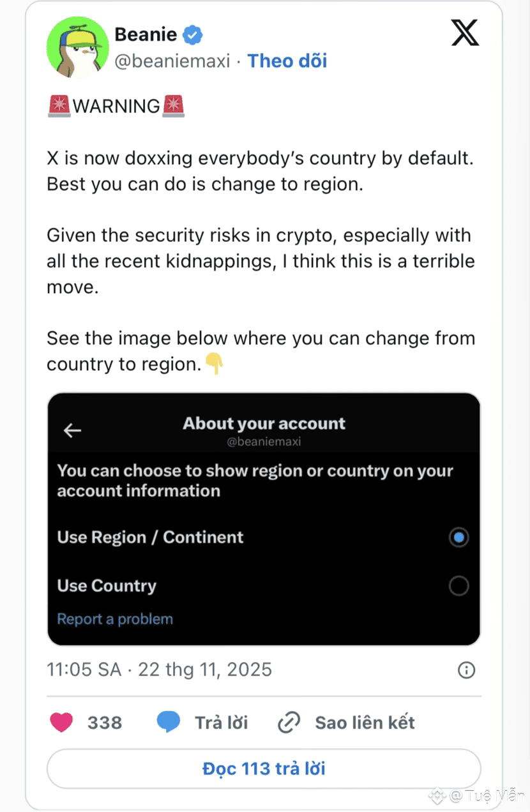This screenshot has width=530, height=812.
Task: Open the tweet info circle icon
Action: pyautogui.click(x=467, y=670)
